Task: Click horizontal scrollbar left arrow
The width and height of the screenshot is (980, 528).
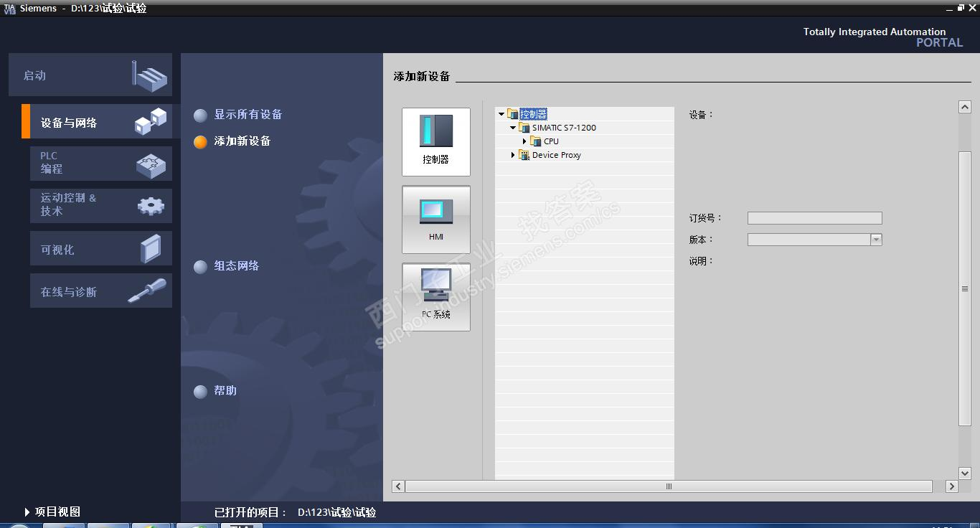Action: pos(398,486)
